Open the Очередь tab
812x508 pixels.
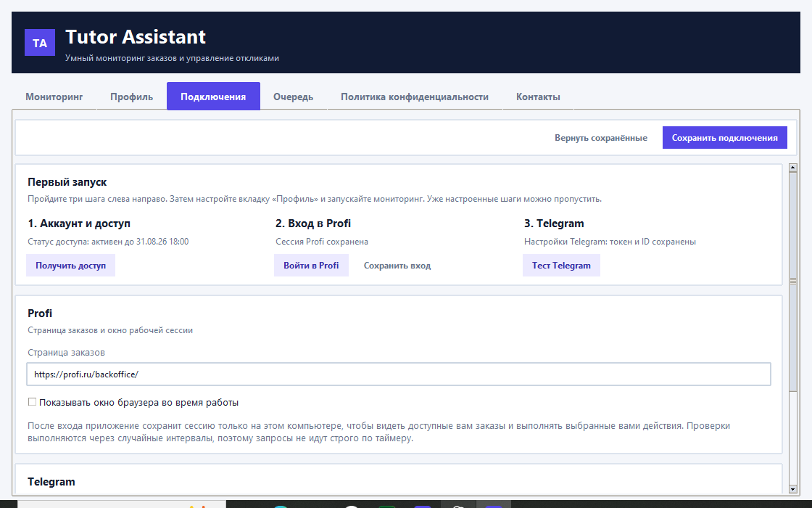tap(293, 97)
